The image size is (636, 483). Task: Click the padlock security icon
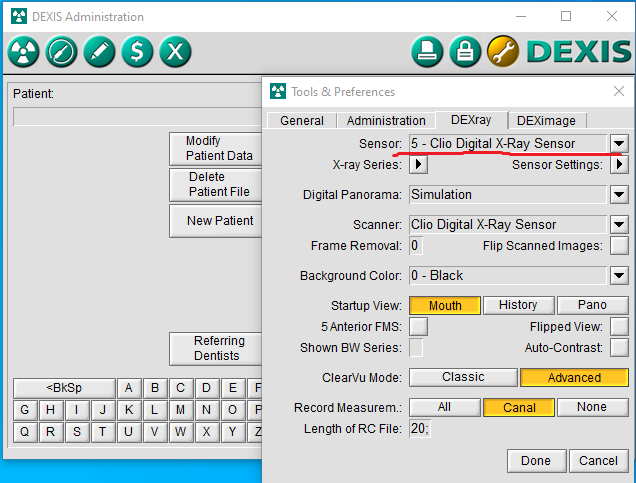click(x=465, y=52)
